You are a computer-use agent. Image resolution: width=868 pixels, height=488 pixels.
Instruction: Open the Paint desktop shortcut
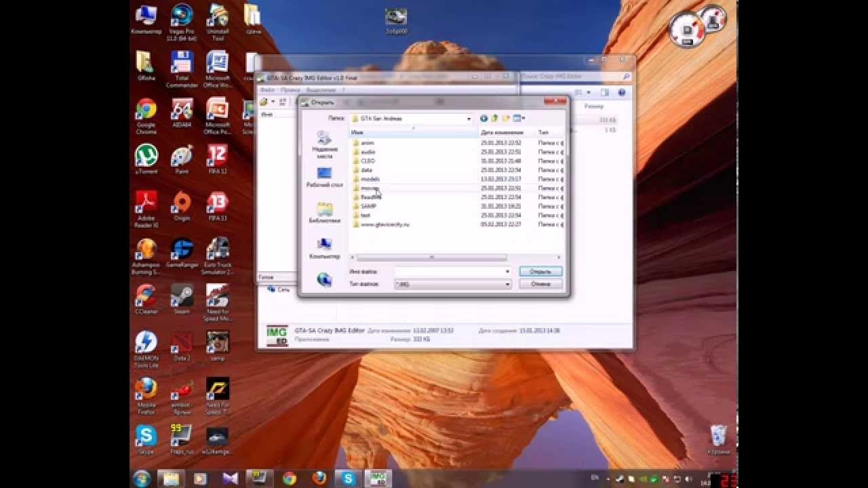pos(181,160)
